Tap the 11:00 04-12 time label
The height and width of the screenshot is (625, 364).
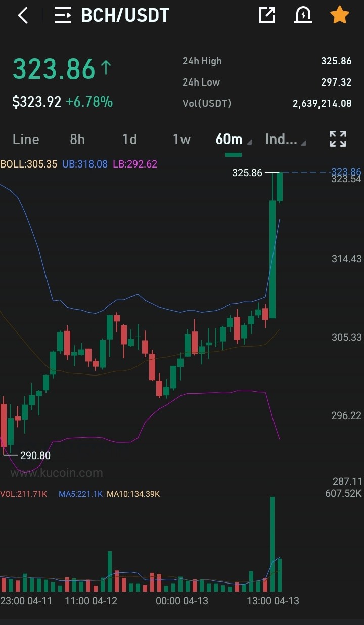coord(92,601)
